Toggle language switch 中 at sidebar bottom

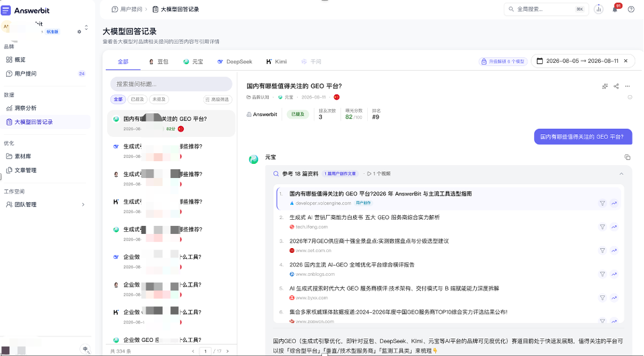[85, 349]
